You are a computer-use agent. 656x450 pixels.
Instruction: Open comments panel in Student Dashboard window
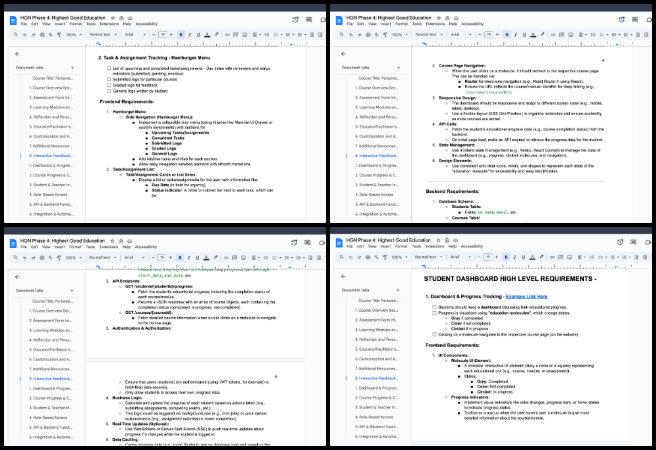(633, 242)
